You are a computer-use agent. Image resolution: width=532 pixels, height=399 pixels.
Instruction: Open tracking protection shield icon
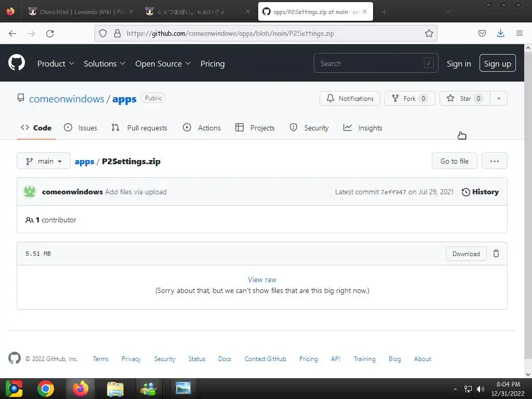click(103, 33)
